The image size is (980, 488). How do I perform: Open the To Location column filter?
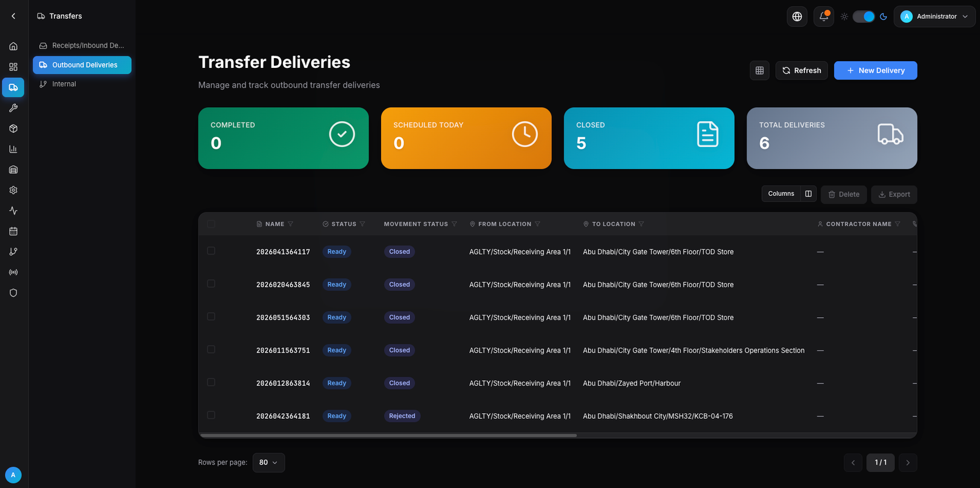pos(641,224)
